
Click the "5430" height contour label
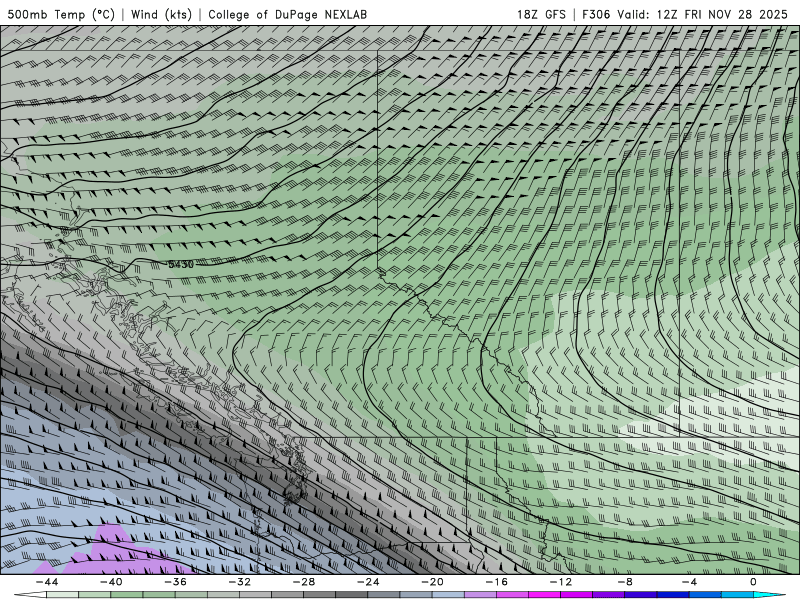(x=181, y=264)
